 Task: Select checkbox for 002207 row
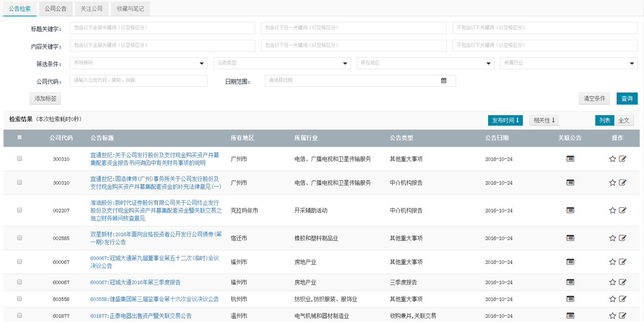point(19,210)
